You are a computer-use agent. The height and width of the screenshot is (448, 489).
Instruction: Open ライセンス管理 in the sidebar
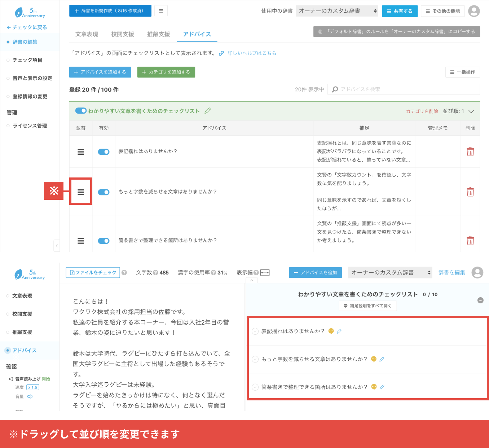click(30, 126)
